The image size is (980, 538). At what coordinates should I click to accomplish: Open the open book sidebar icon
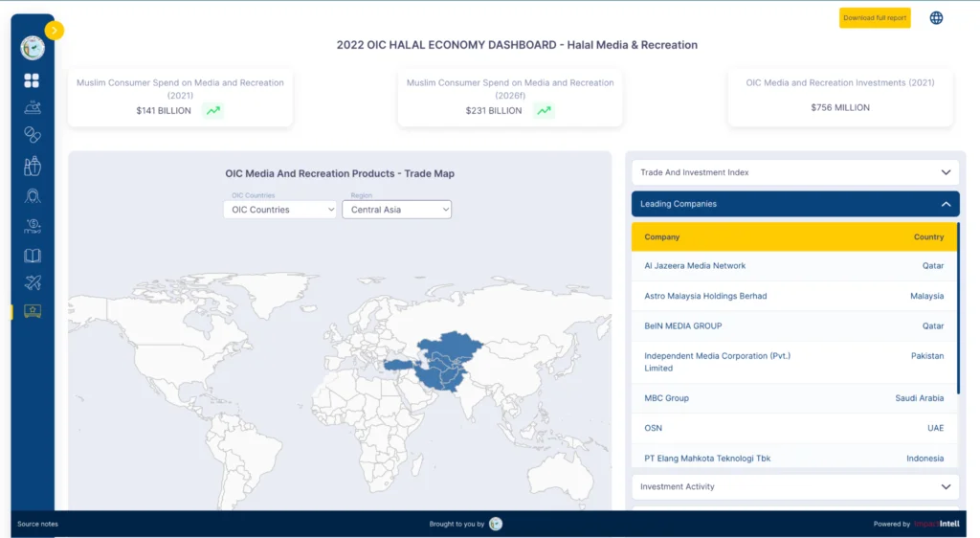point(33,256)
